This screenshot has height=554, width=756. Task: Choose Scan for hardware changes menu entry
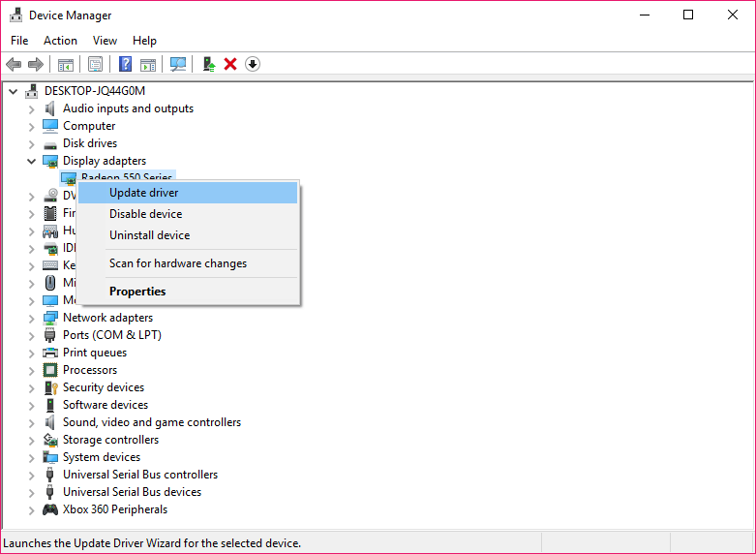coord(188,263)
